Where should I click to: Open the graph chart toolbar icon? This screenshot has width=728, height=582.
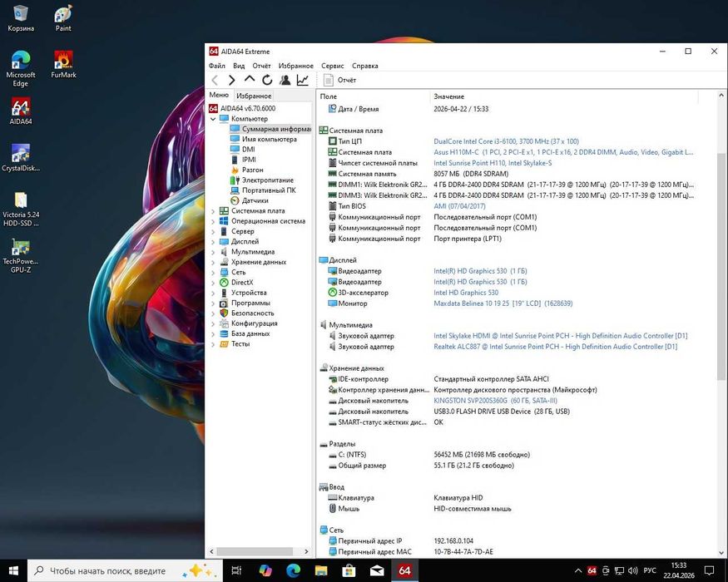pos(302,80)
